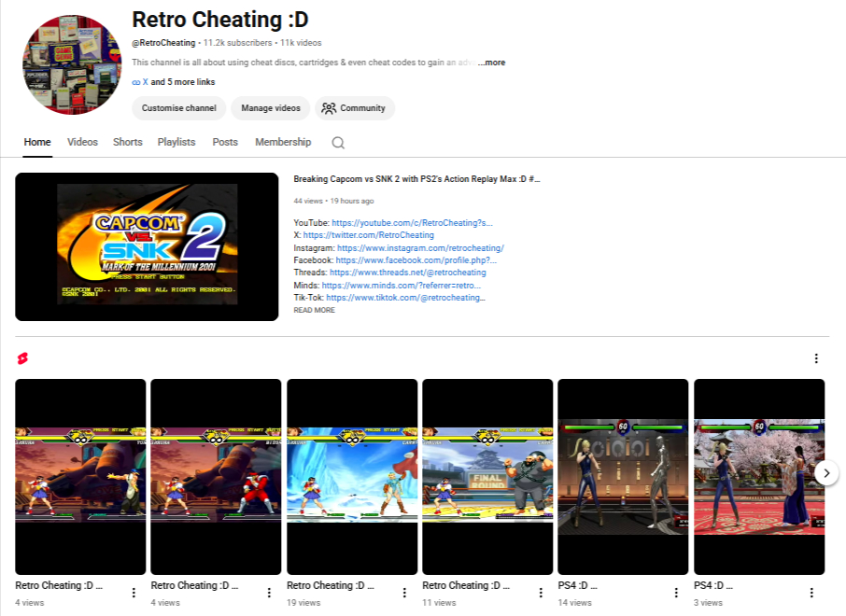Go to the Playlists tab
Image resolution: width=846 pixels, height=616 pixels.
[176, 142]
